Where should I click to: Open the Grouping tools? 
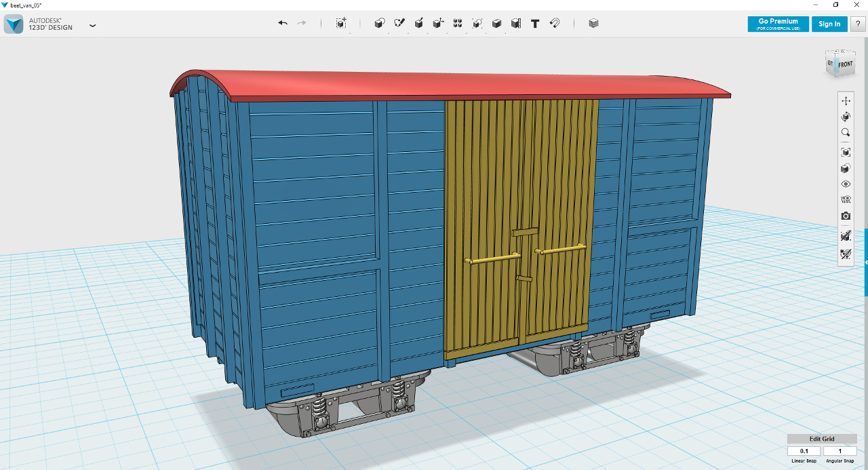(x=477, y=23)
